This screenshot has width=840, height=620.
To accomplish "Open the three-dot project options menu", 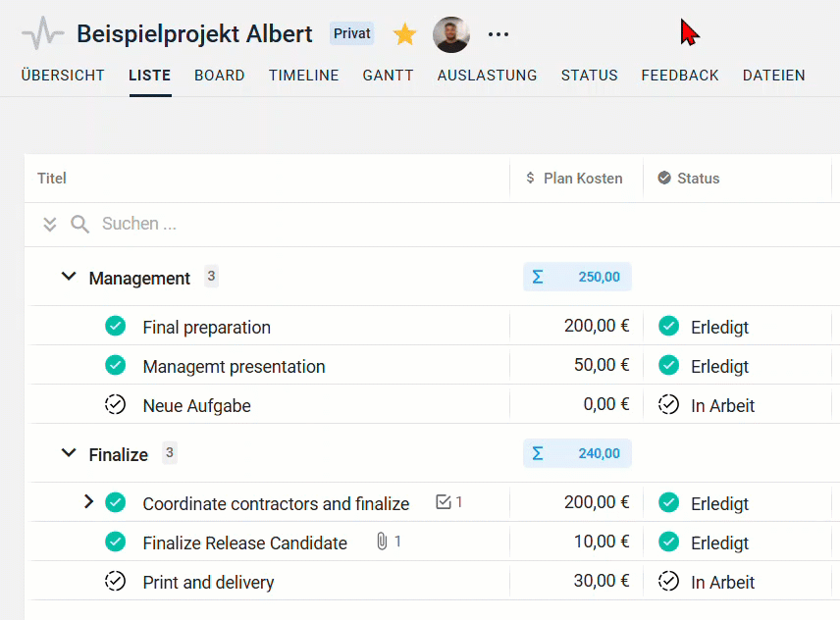I will 499,35.
